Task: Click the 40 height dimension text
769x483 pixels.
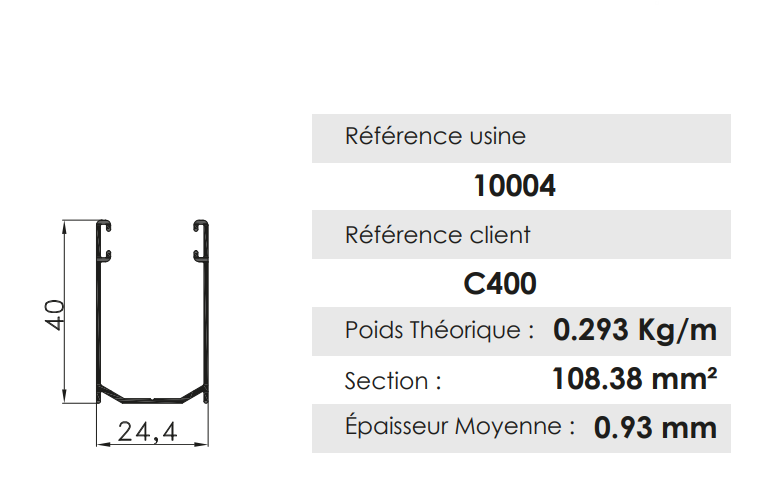Action: tap(54, 314)
